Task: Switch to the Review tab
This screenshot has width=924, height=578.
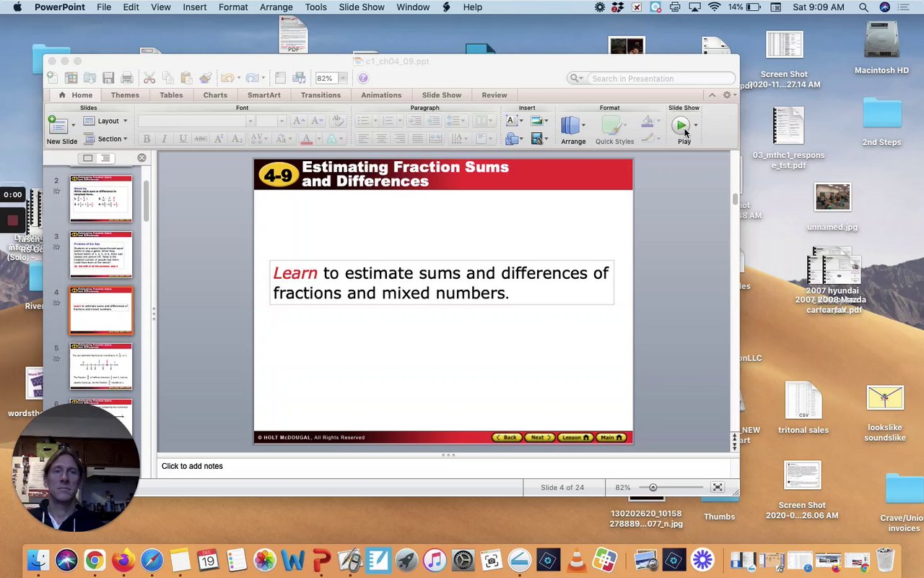Action: click(494, 95)
